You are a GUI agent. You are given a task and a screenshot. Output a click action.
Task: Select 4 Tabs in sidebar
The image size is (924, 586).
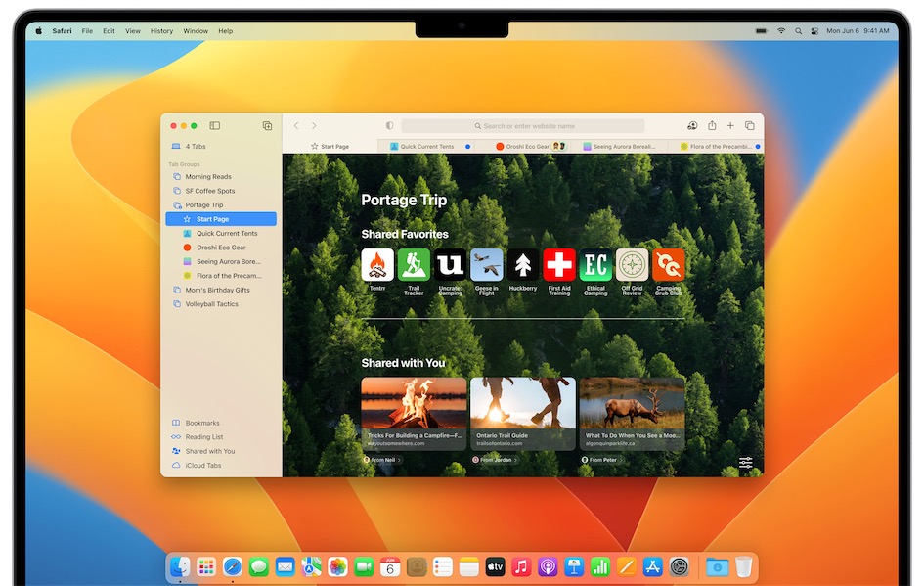tap(221, 146)
